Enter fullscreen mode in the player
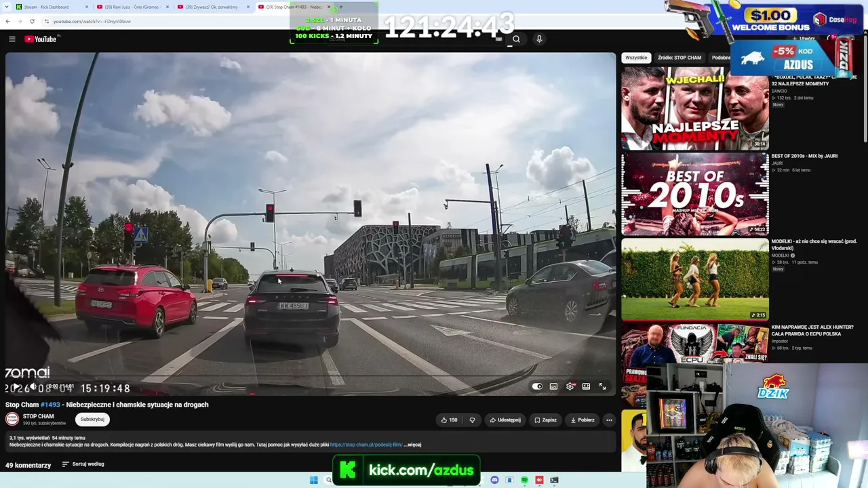Image resolution: width=868 pixels, height=488 pixels. click(x=602, y=386)
